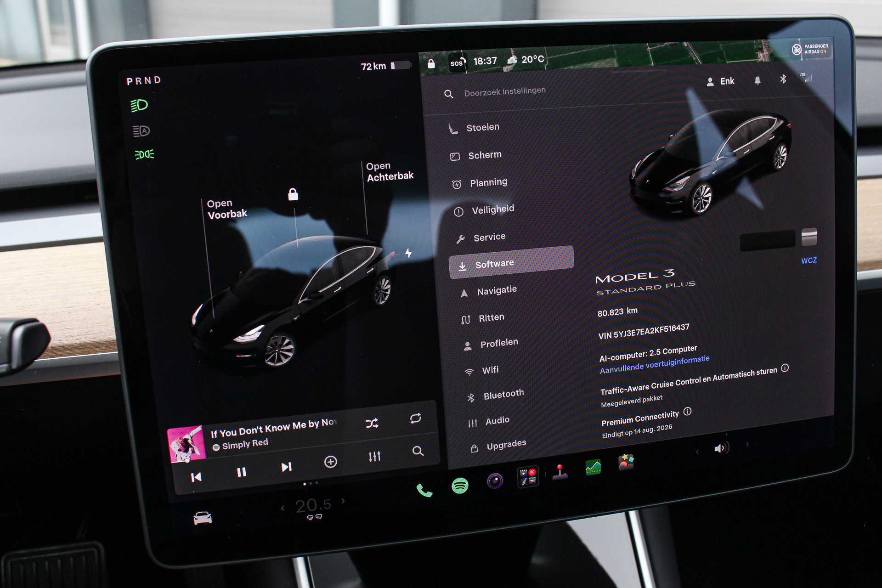
Task: Toggle the parking lights icon
Action: point(144,155)
